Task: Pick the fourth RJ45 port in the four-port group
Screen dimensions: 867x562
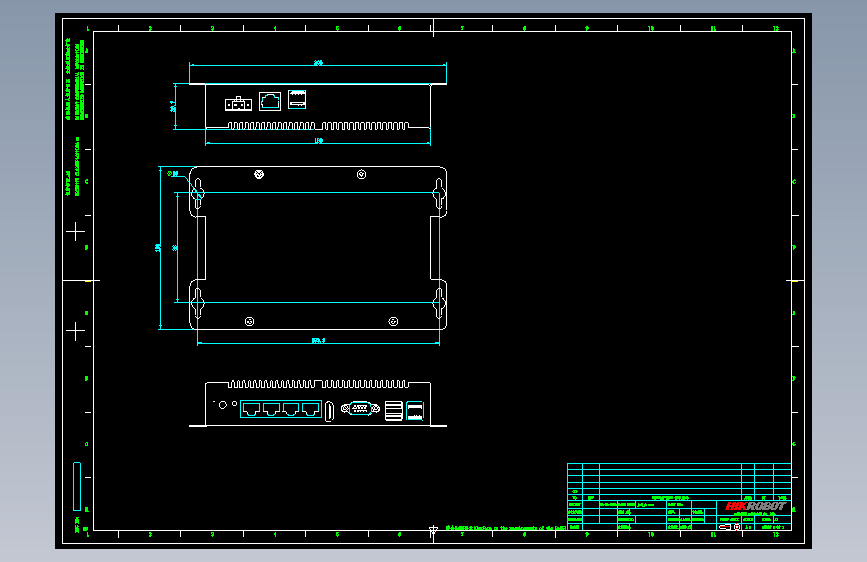Action: pyautogui.click(x=311, y=409)
